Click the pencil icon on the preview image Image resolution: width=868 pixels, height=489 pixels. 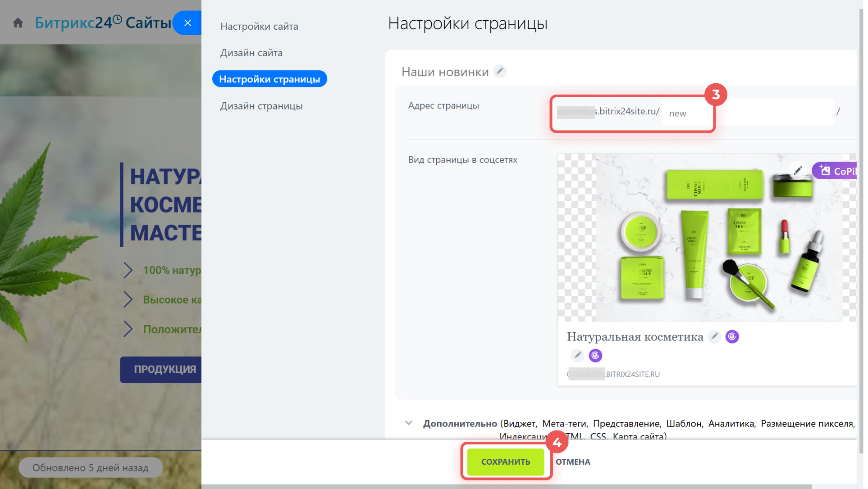click(797, 170)
